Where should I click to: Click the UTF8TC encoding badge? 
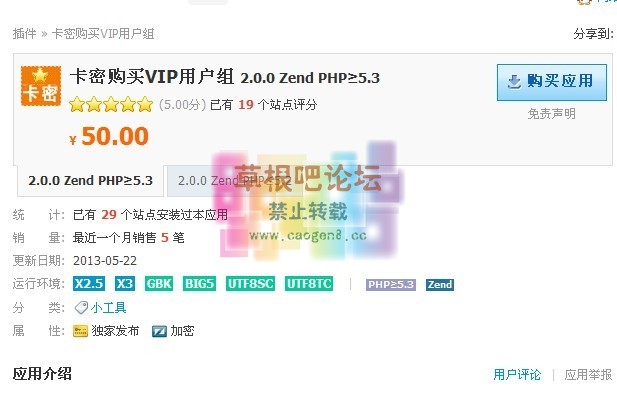coord(309,284)
